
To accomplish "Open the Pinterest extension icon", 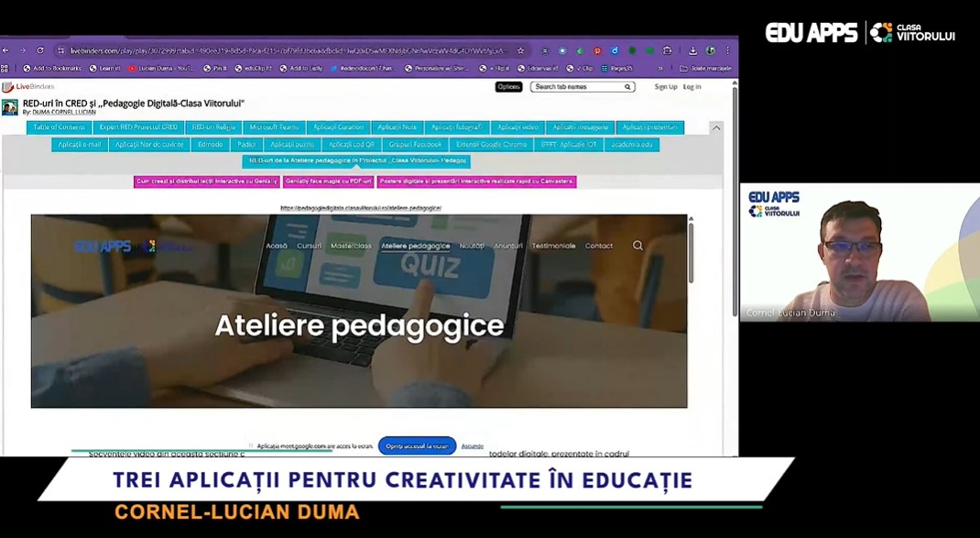I will 597,50.
